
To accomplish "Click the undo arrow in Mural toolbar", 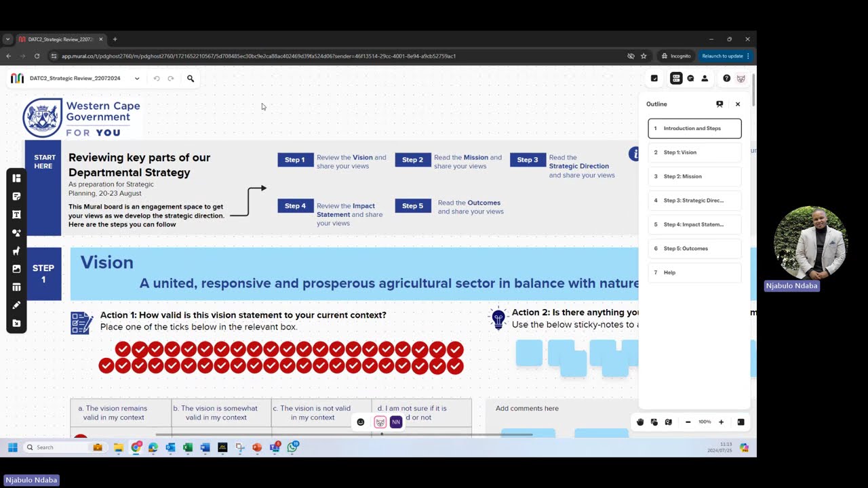I will coord(157,79).
